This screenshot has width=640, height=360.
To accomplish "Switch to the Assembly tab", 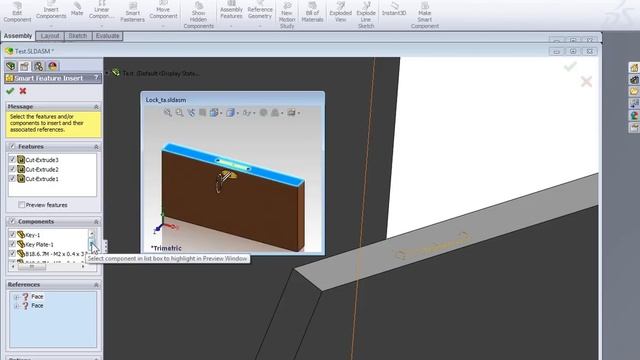I will pyautogui.click(x=18, y=36).
